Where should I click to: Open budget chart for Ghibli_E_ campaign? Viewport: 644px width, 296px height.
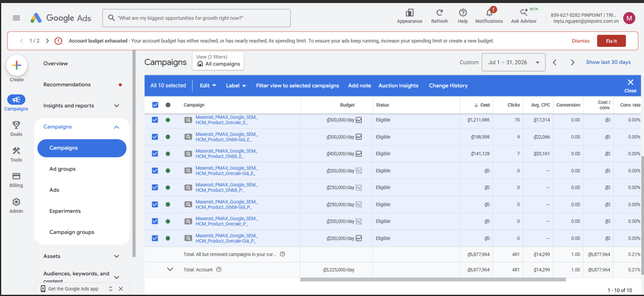pyautogui.click(x=359, y=154)
